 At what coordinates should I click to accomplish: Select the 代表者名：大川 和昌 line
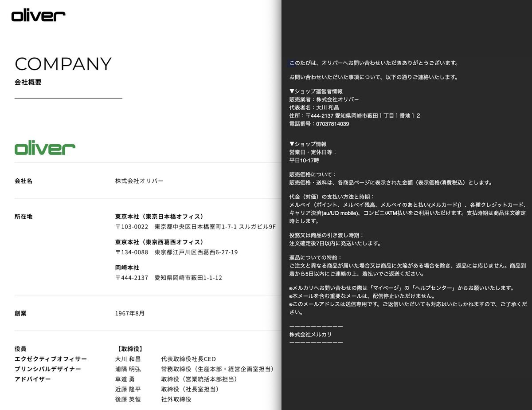[x=314, y=107]
